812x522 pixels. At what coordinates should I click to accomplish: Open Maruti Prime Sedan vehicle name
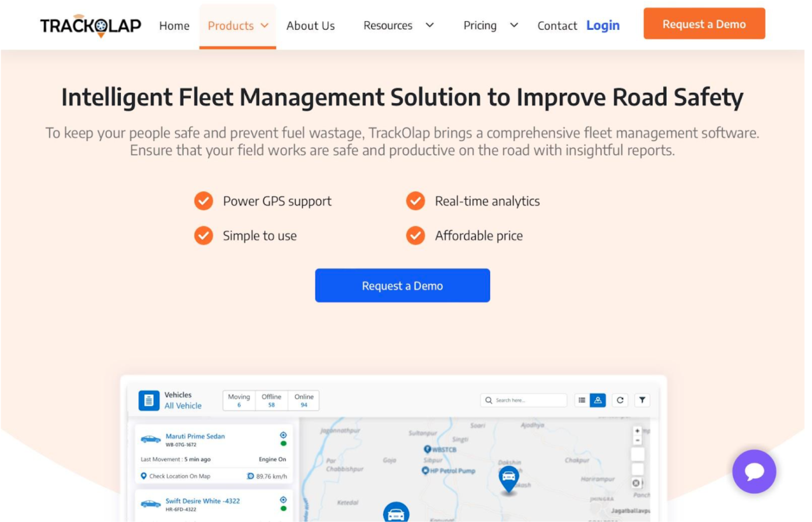(x=195, y=436)
